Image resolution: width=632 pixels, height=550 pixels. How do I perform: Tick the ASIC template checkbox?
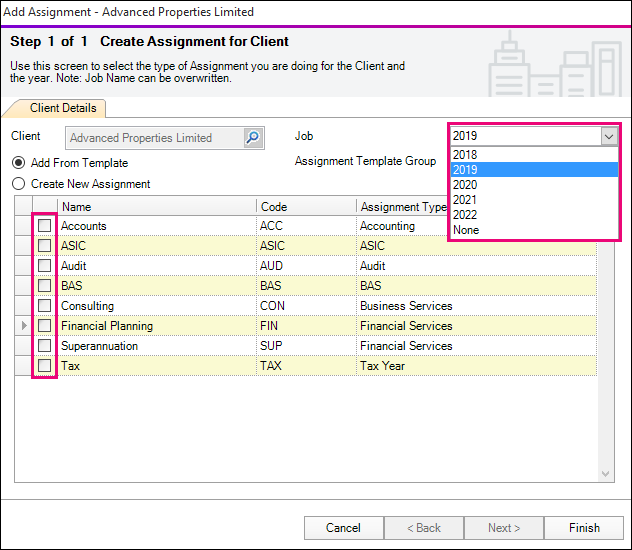(44, 246)
